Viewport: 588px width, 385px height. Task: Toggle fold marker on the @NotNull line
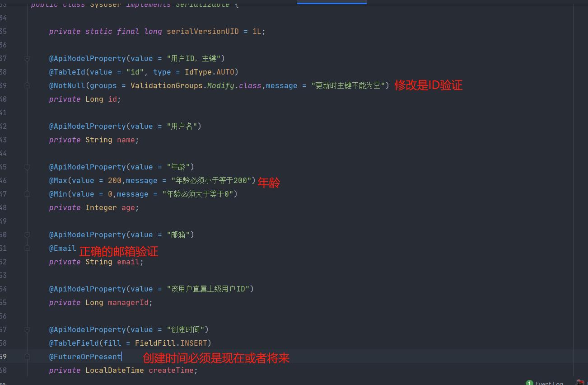pos(27,85)
